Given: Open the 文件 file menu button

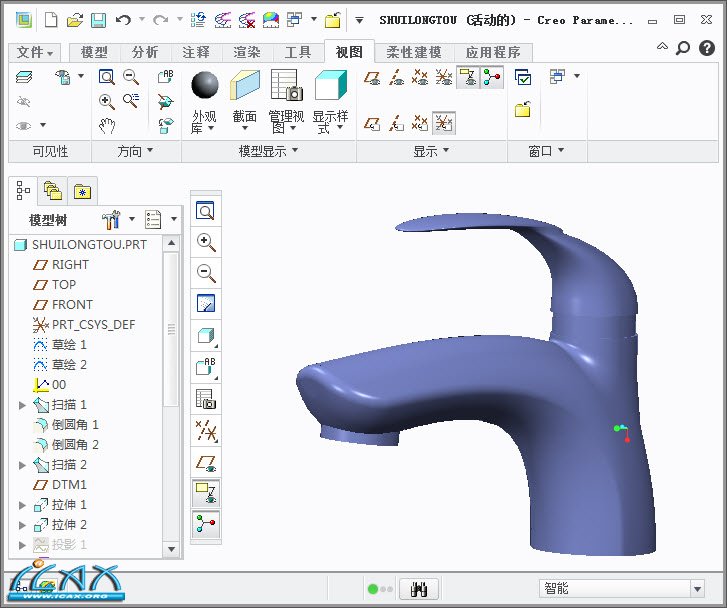Looking at the screenshot, I should click(35, 52).
